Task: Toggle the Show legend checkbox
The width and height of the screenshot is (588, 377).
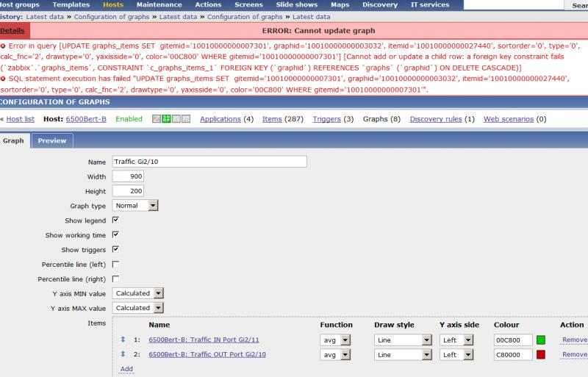Action: point(115,220)
